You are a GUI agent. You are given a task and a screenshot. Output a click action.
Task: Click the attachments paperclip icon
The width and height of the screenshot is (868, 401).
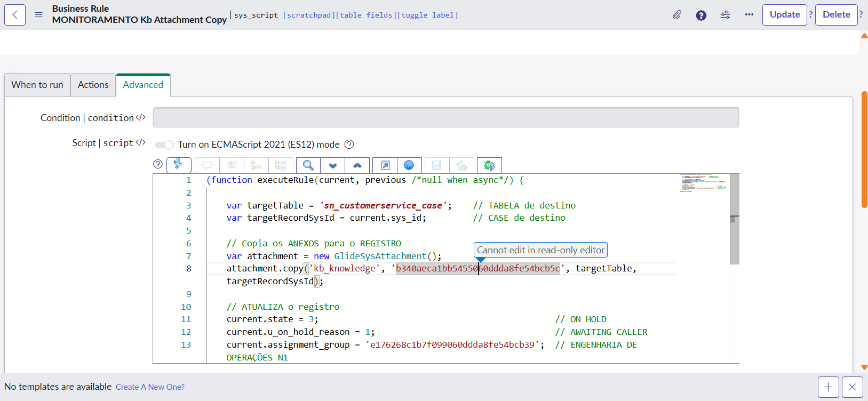click(676, 15)
